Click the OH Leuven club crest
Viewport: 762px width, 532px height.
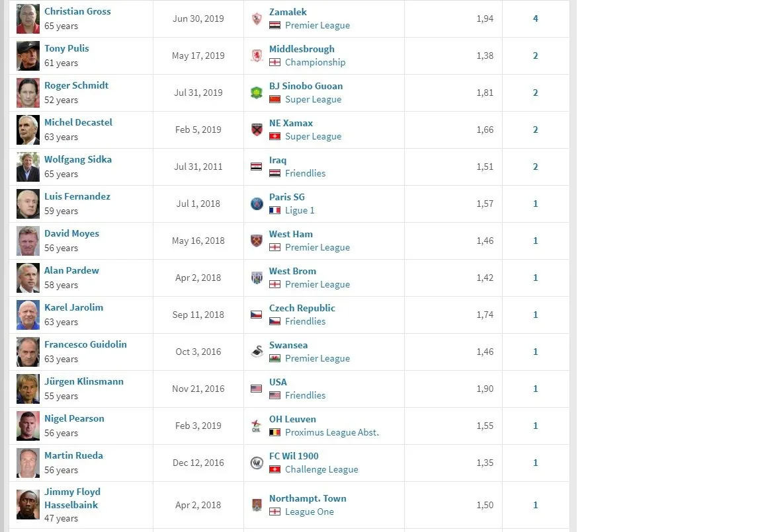257,426
